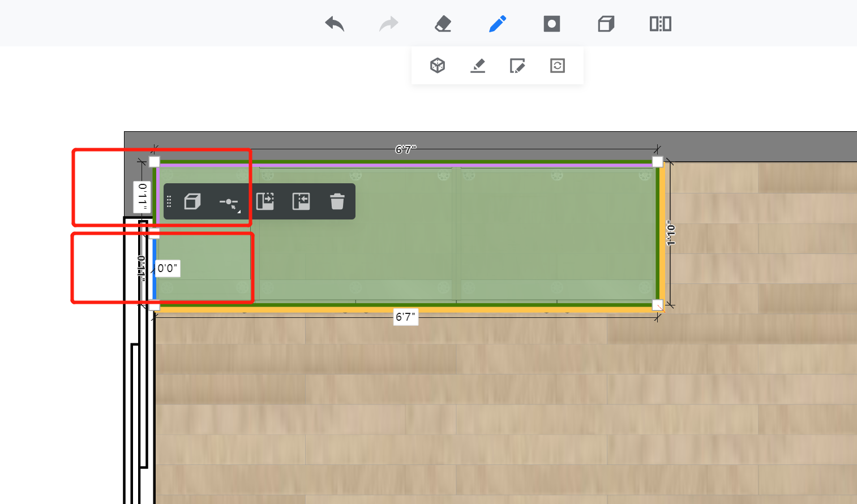Select the blue Pencil draw tool
857x504 pixels.
tap(498, 24)
